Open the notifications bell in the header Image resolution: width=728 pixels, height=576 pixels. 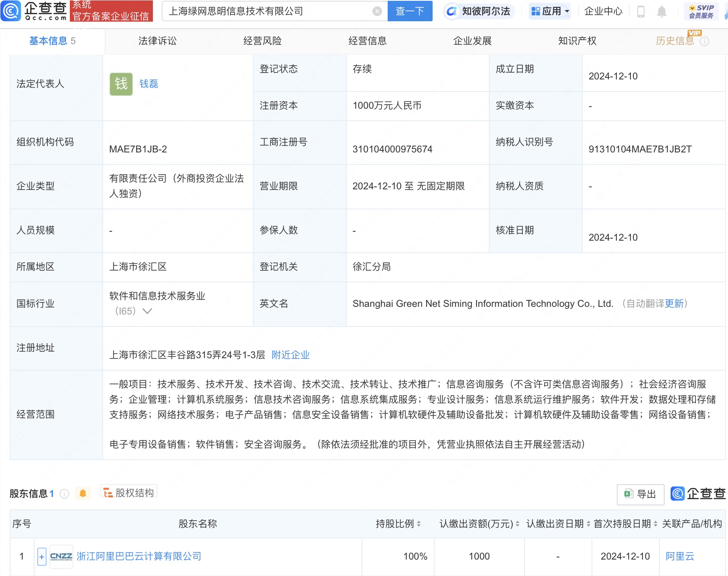pyautogui.click(x=661, y=12)
